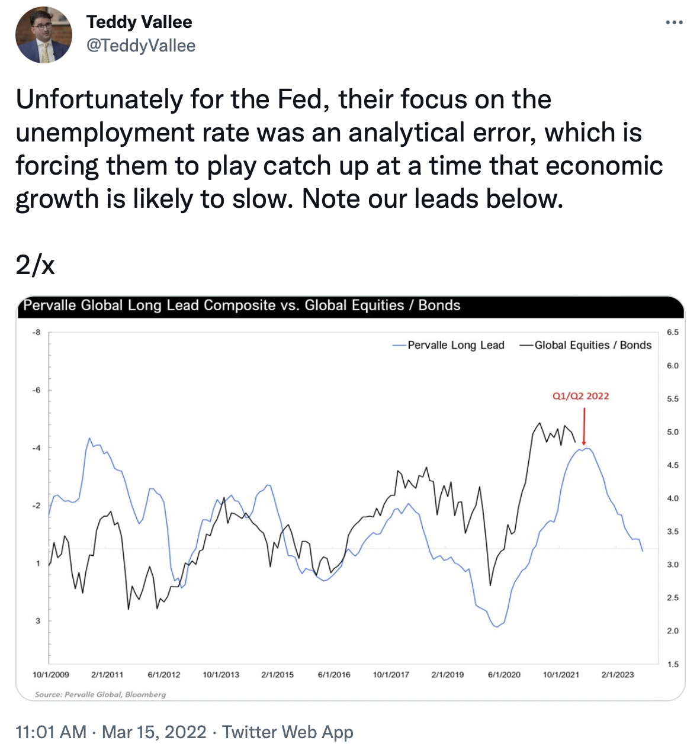Click the 2/1/2023 x-axis date label
Image resolution: width=700 pixels, height=747 pixels.
(x=618, y=674)
